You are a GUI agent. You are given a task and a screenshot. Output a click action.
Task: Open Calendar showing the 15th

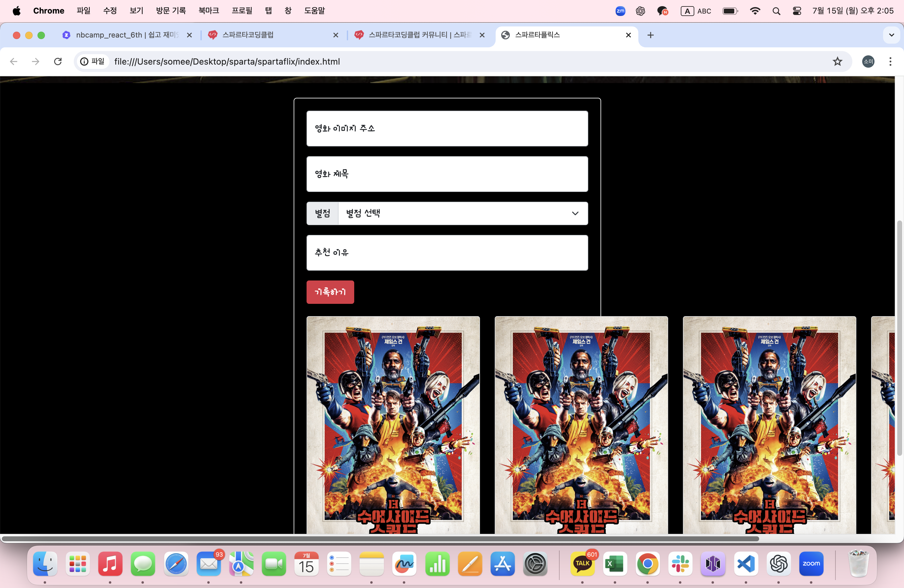click(x=306, y=564)
